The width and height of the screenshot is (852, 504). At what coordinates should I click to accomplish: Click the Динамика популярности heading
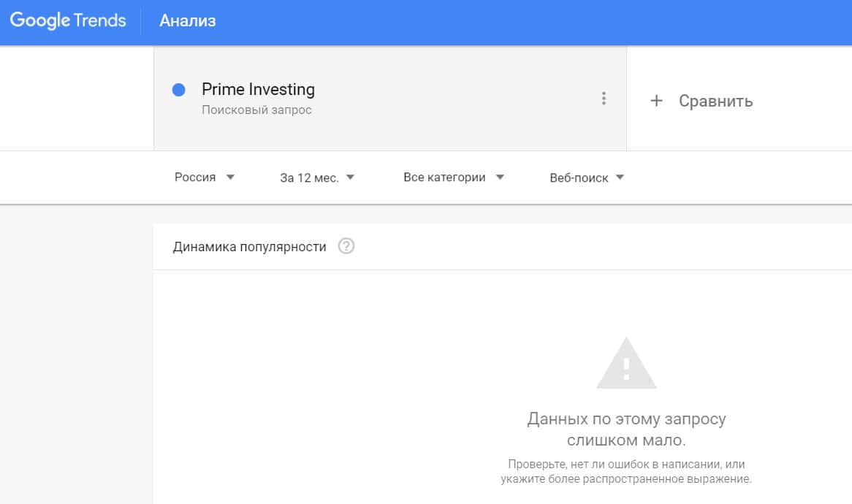(249, 247)
